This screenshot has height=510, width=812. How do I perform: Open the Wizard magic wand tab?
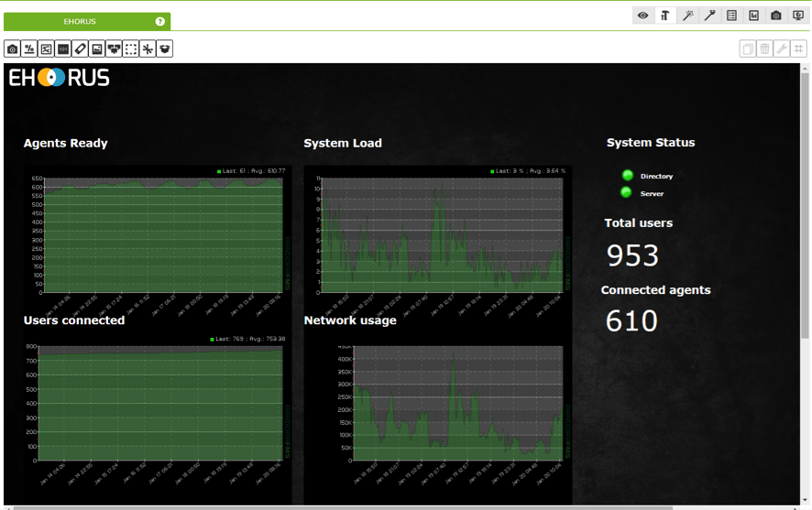coord(687,16)
